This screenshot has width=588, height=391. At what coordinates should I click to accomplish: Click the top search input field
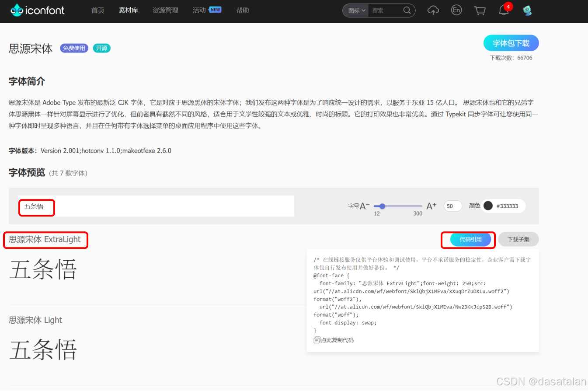385,10
